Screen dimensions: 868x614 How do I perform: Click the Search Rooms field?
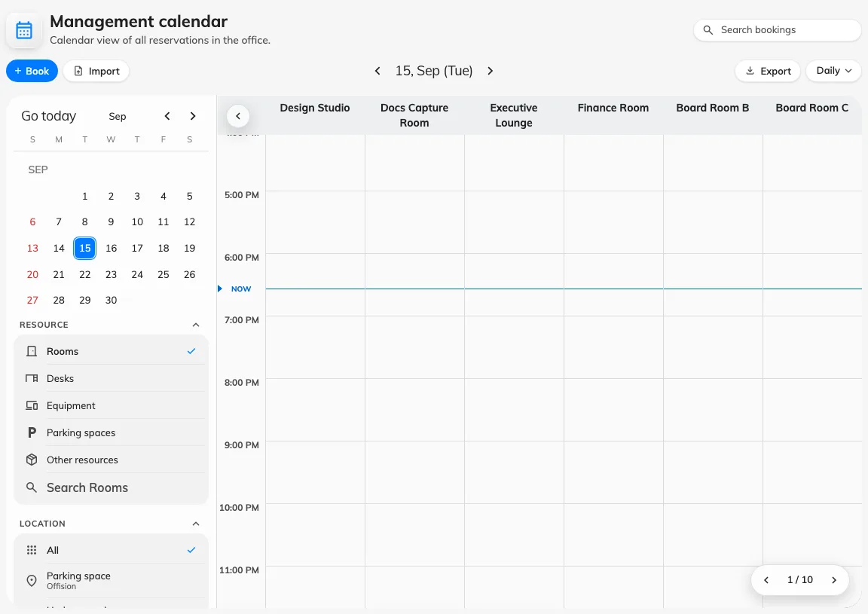(x=111, y=487)
